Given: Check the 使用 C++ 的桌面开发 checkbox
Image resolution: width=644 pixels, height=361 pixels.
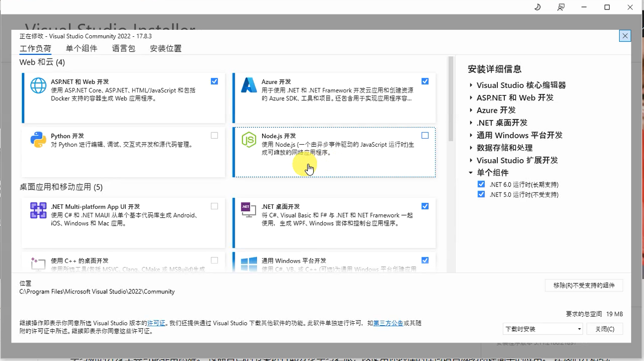Looking at the screenshot, I should [214, 260].
